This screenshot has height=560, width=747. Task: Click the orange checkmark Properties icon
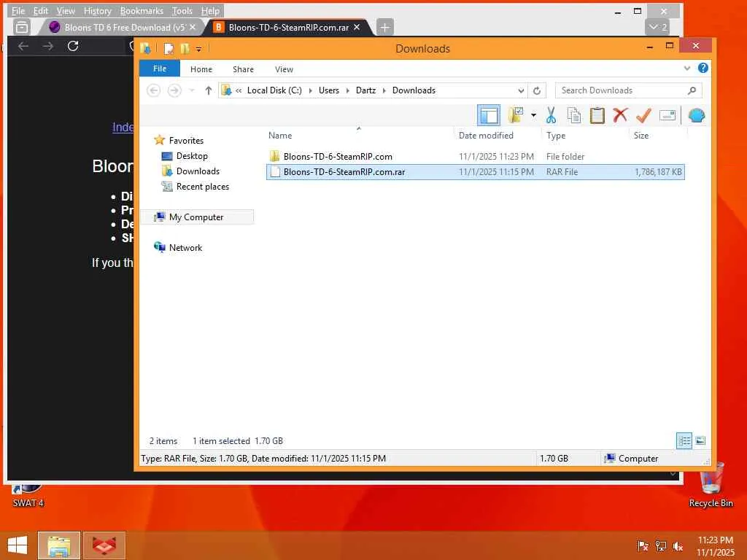click(643, 115)
